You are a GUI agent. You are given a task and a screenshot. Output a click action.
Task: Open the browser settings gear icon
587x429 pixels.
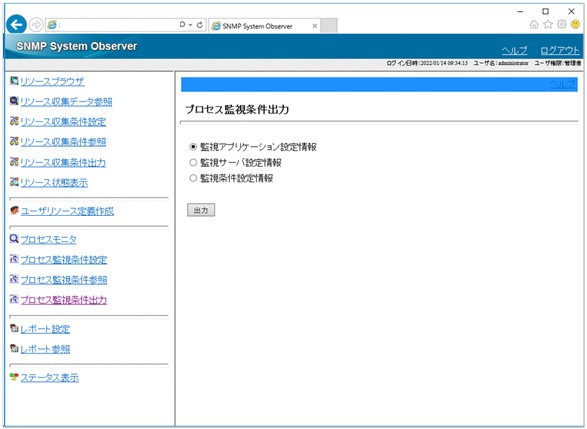(x=562, y=25)
